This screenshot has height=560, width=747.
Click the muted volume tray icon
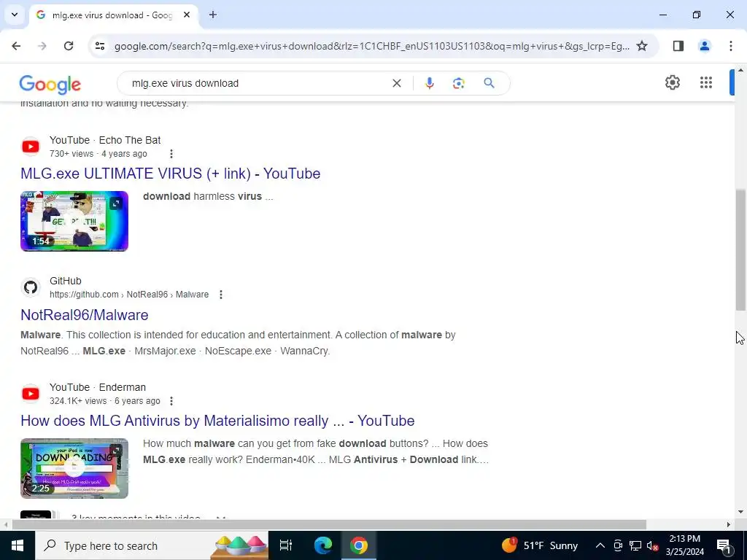653,545
